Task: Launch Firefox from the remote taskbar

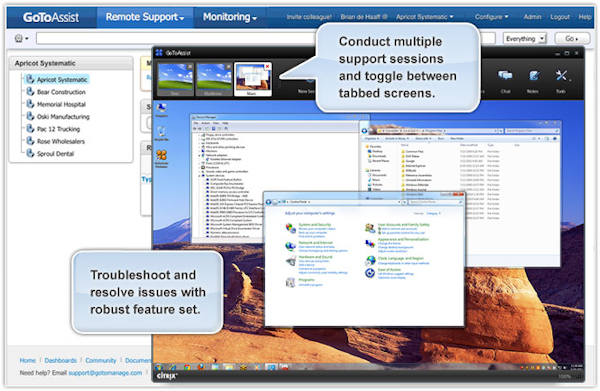Action: pyautogui.click(x=201, y=368)
